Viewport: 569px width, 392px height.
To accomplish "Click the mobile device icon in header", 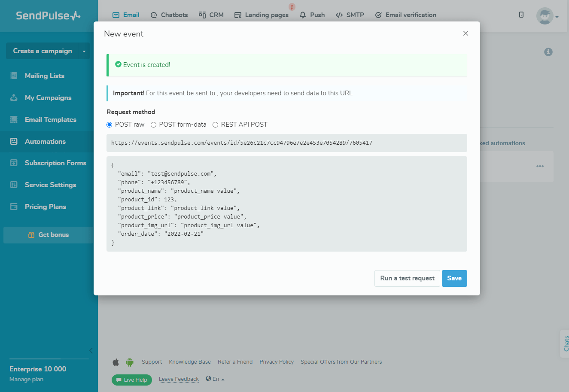I will [521, 15].
